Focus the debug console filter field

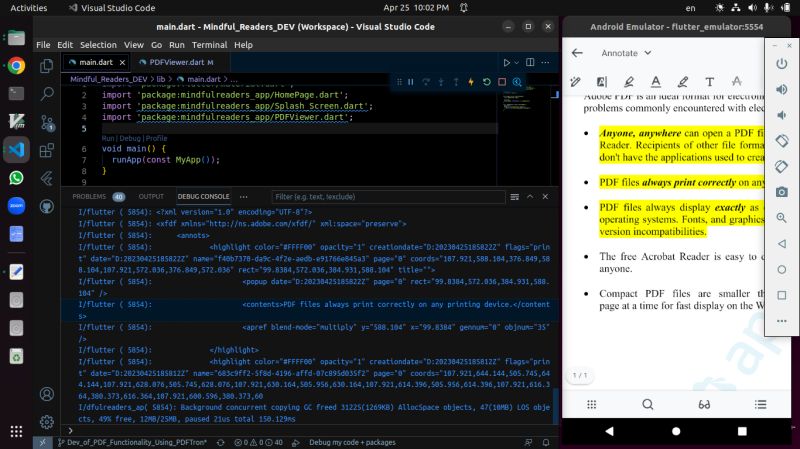tap(388, 196)
